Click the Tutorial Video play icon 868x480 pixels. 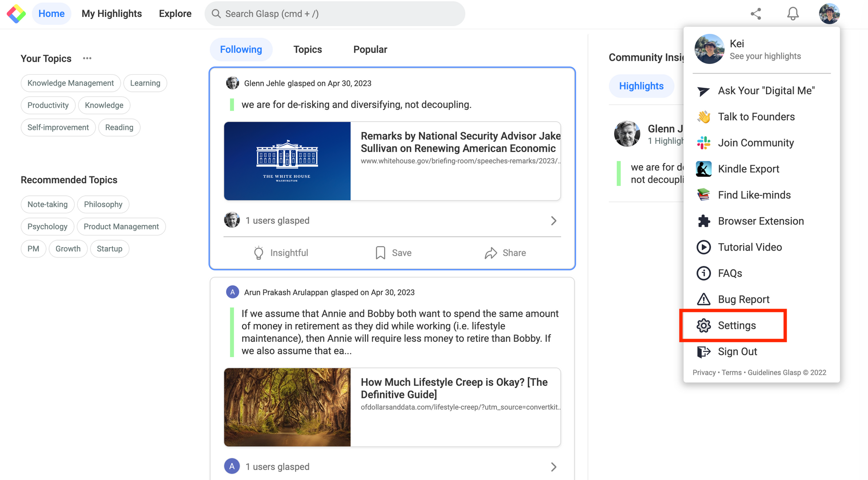pos(704,247)
